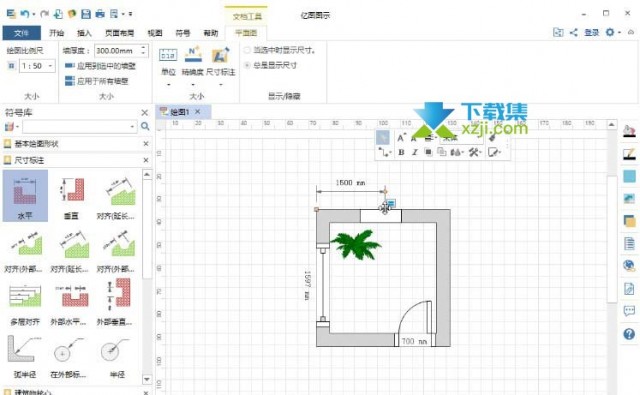Screen dimensions: 640x395
Task: Open the 精确度 dropdown arrow
Action: 193,84
